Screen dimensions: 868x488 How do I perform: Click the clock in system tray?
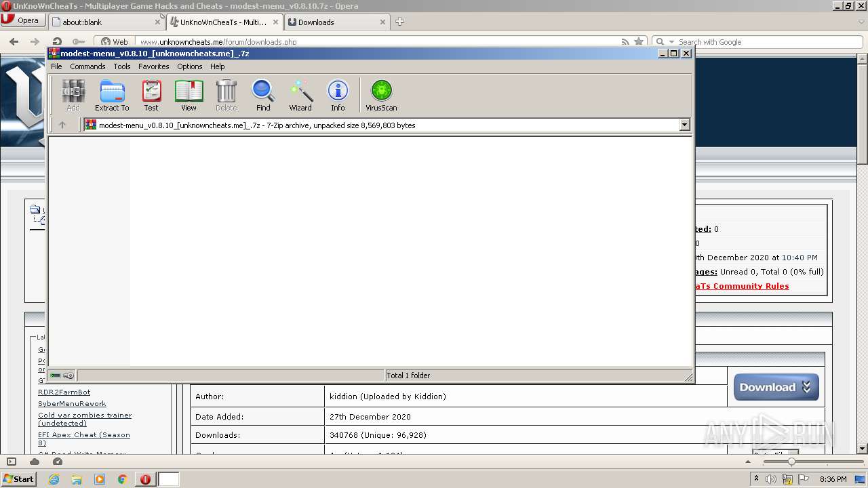click(x=833, y=479)
